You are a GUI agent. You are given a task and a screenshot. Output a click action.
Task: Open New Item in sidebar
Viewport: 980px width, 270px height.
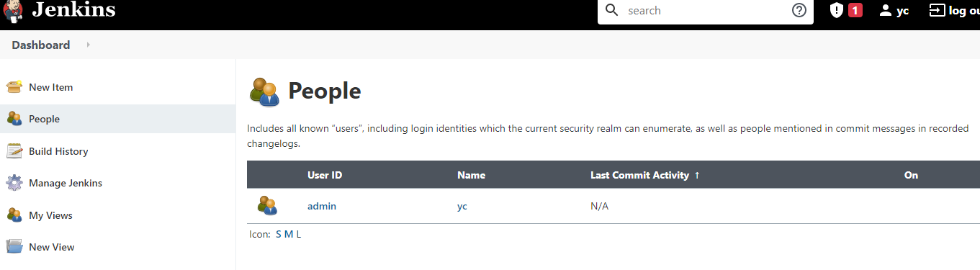pyautogui.click(x=50, y=87)
